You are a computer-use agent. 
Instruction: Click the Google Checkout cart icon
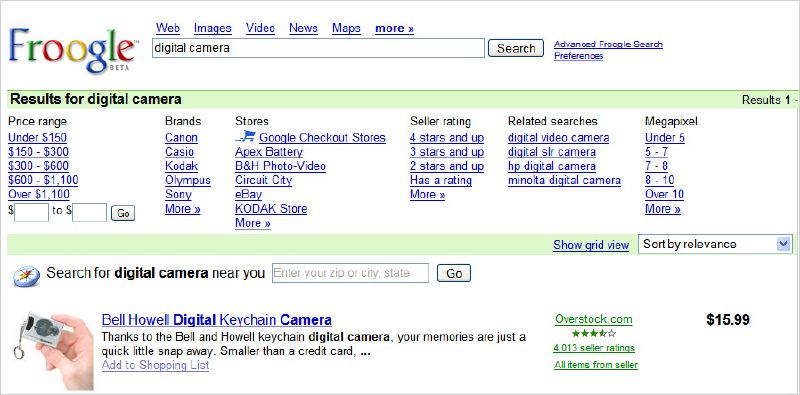(245, 136)
